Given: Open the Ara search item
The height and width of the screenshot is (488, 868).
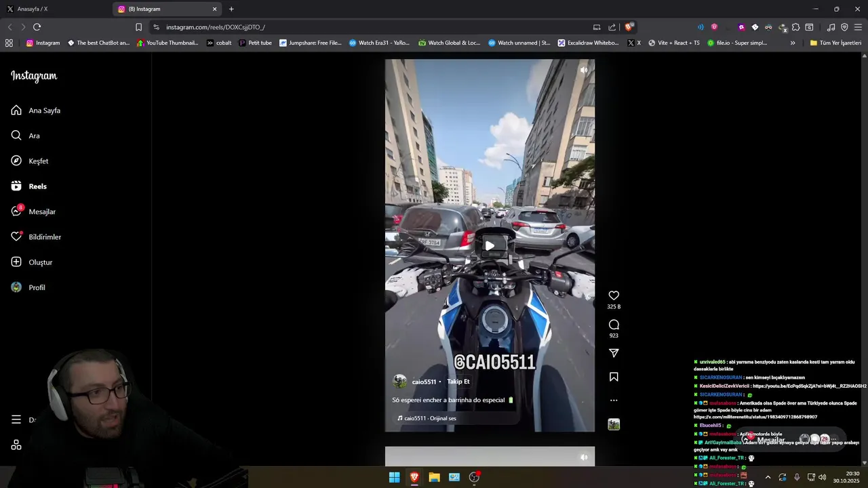Looking at the screenshot, I should (x=25, y=136).
